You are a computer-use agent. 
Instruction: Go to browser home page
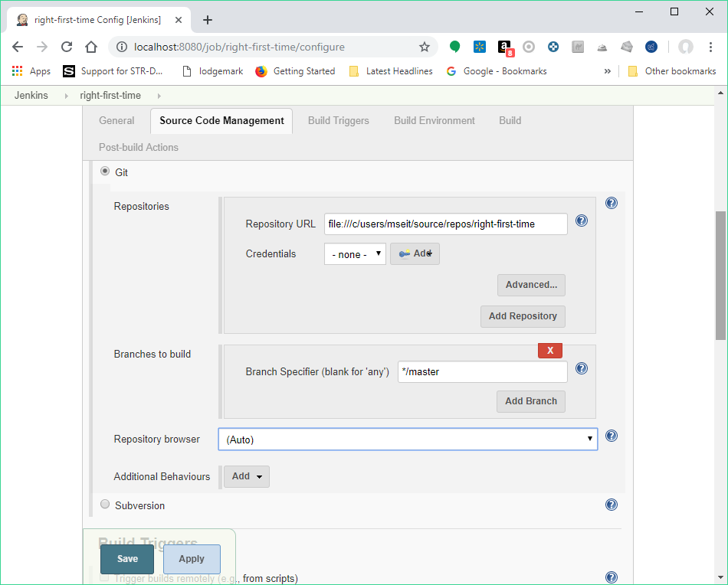point(91,47)
